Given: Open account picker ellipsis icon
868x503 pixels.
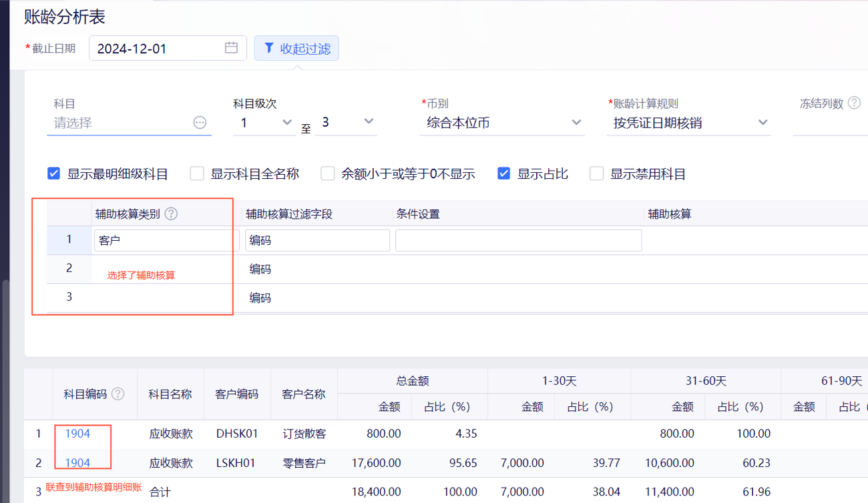Looking at the screenshot, I should click(200, 123).
